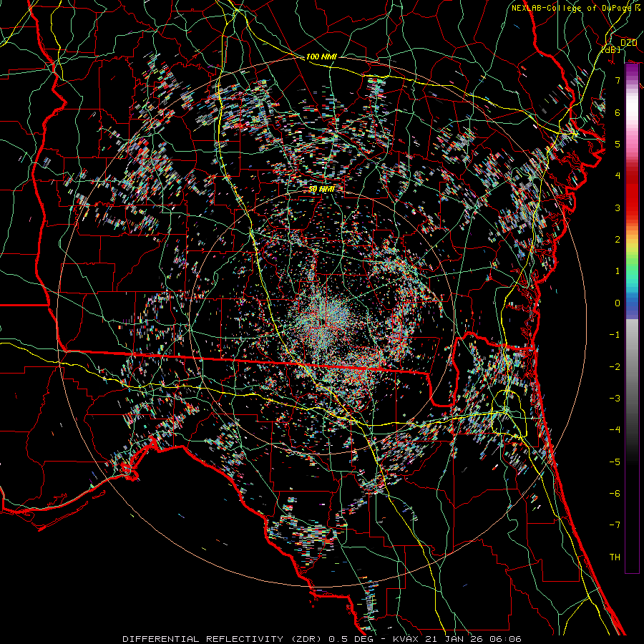This screenshot has height=644, width=644.
Task: Click the "2" value on the color scale
Action: pyautogui.click(x=618, y=240)
